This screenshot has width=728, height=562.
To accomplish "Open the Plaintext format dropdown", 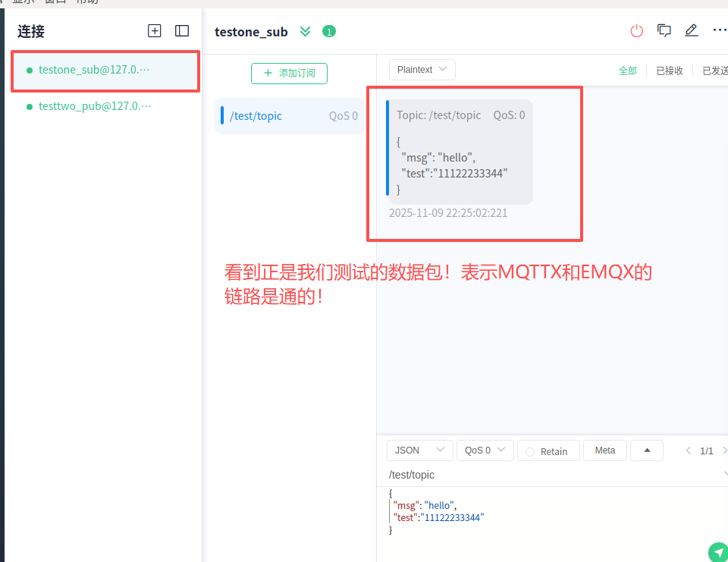I will [422, 70].
